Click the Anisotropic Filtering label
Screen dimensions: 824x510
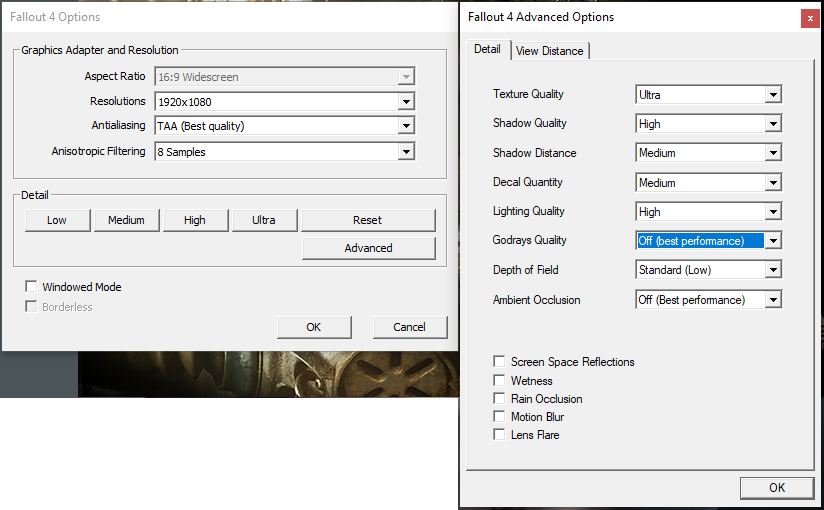pyautogui.click(x=98, y=151)
